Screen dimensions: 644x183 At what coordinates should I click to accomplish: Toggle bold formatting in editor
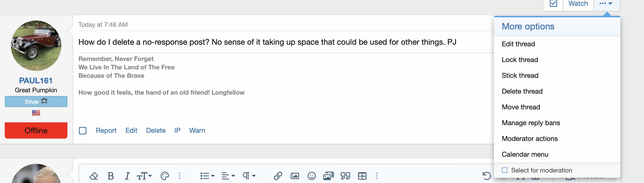[111, 176]
